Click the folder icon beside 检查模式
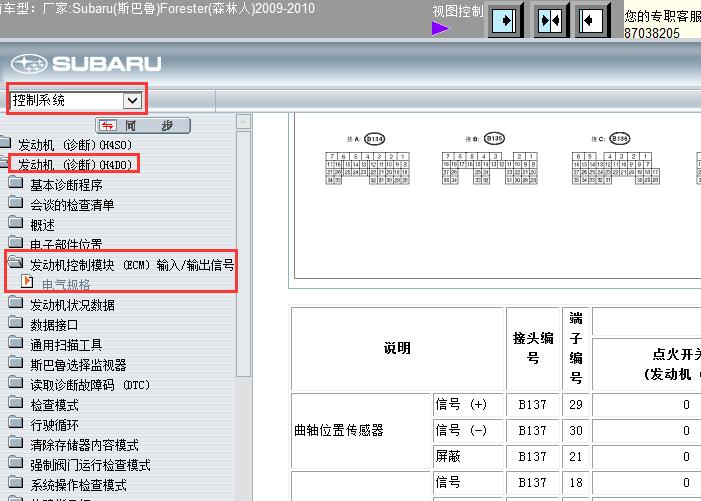The image size is (701, 501). point(16,402)
